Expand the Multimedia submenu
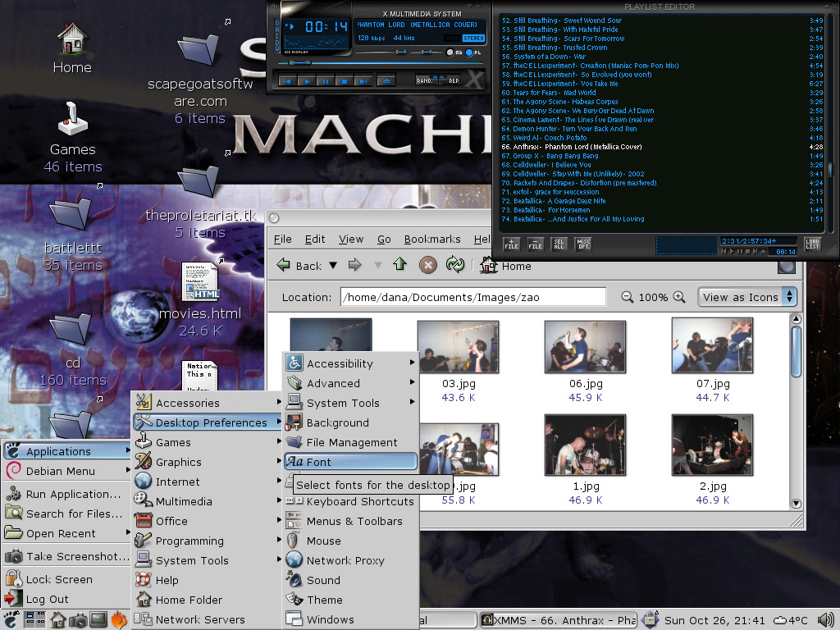Viewport: 840px width, 630px height. click(x=208, y=501)
